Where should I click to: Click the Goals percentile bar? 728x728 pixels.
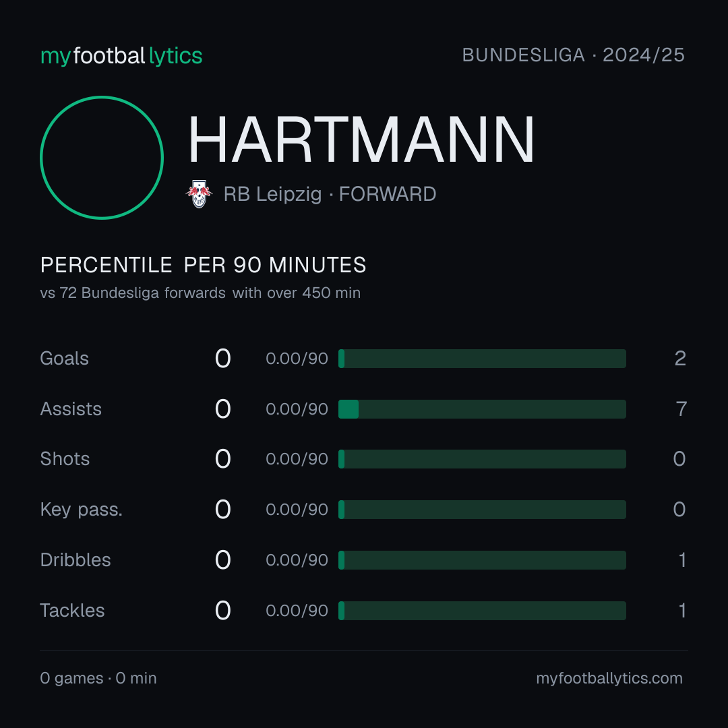482,359
